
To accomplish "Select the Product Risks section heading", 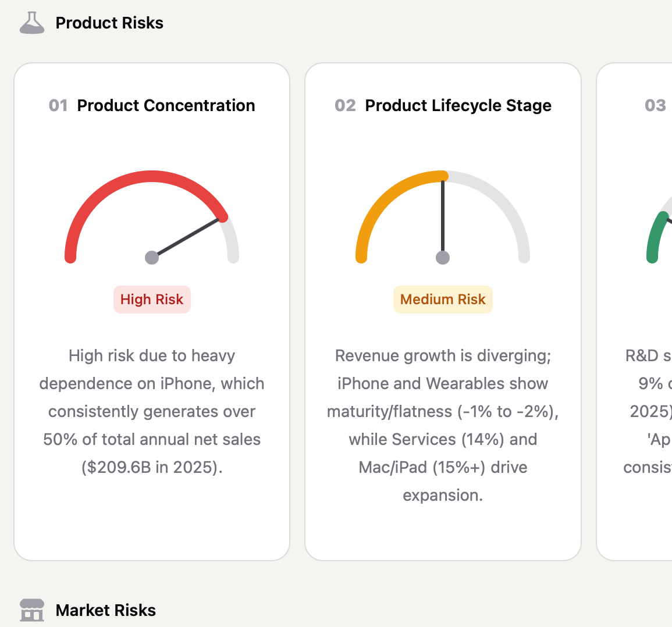I will click(109, 23).
